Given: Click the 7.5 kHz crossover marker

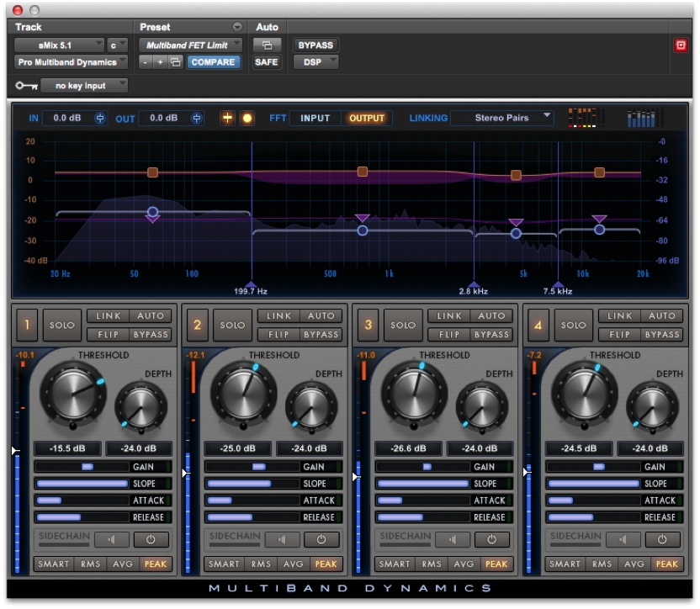Looking at the screenshot, I should (558, 285).
